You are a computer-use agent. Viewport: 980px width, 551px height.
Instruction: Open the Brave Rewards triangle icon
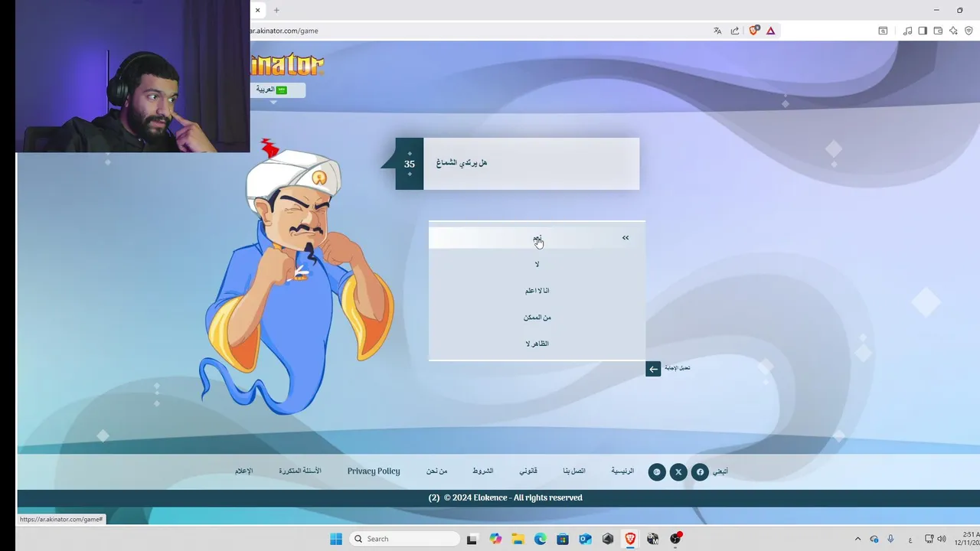[770, 31]
